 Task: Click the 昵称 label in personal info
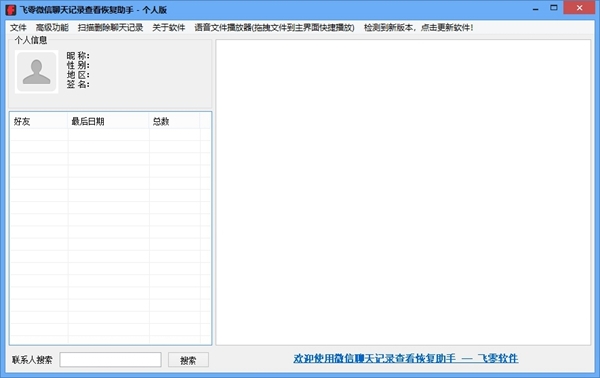78,56
